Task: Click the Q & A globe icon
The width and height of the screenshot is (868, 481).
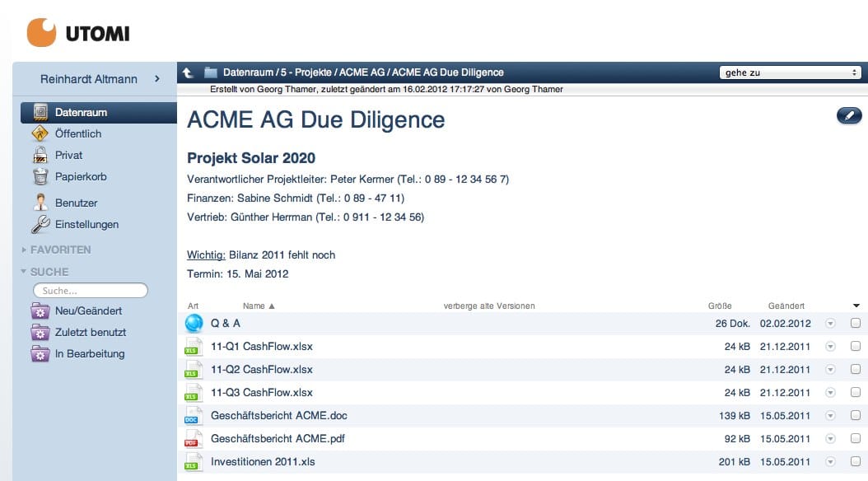Action: pyautogui.click(x=194, y=324)
